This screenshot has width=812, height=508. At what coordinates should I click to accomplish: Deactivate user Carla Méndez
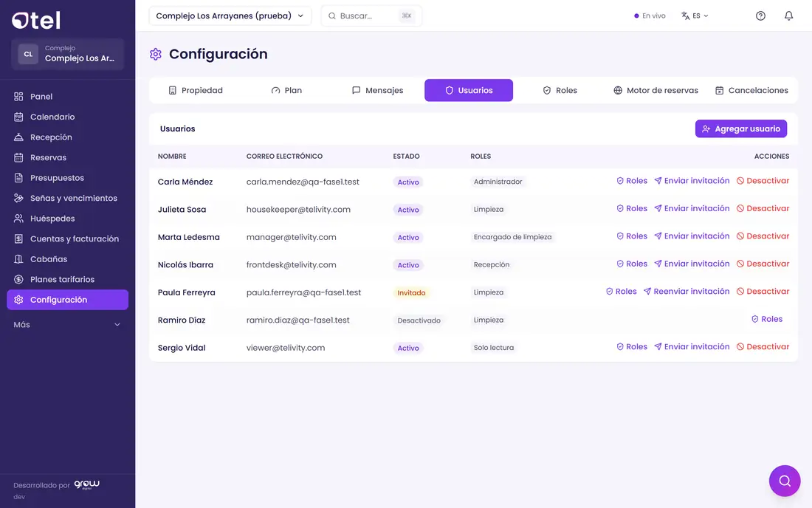[x=763, y=181]
